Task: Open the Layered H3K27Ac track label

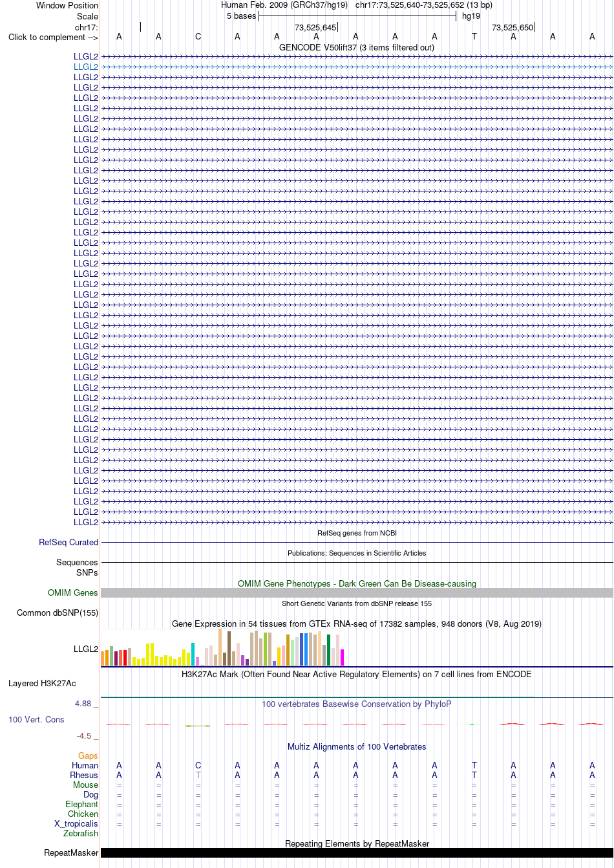Action: [x=42, y=683]
